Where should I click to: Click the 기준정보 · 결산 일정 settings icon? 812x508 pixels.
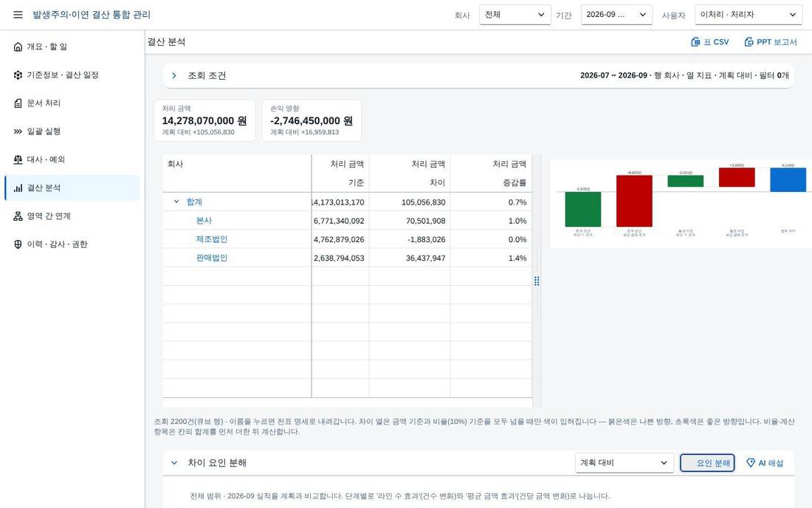coord(18,75)
